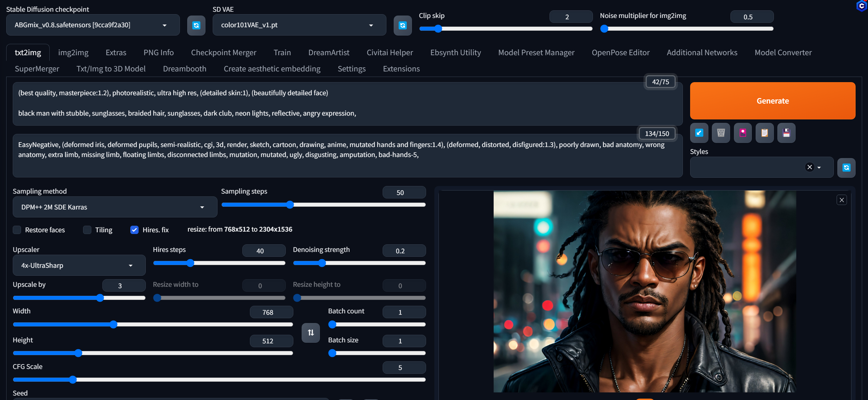Click the pink extra networks card icon
Viewport: 868px width, 400px height.
pyautogui.click(x=743, y=133)
